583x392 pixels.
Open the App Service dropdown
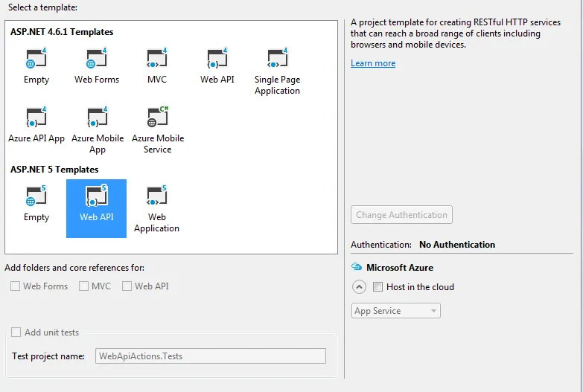tap(396, 311)
